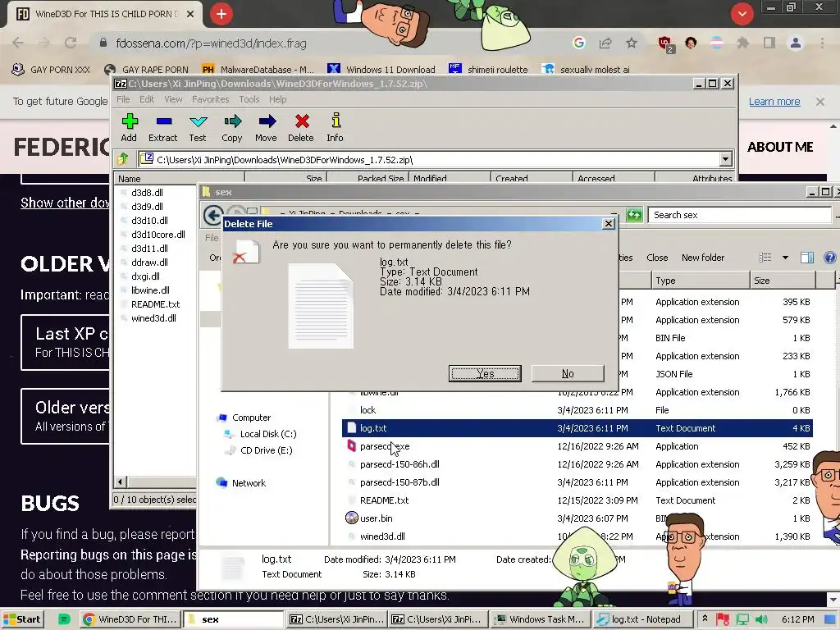Click the Explorer search box
This screenshot has height=630, width=840.
(739, 215)
